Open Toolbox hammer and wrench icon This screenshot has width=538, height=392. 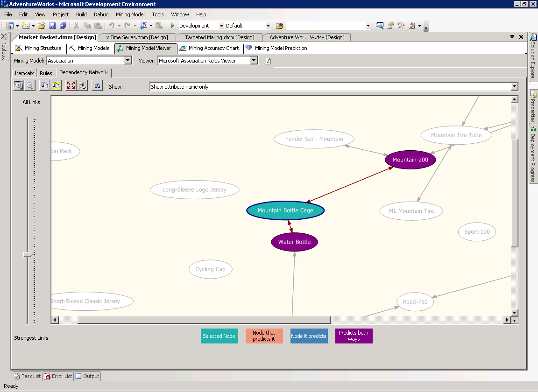coord(401,26)
